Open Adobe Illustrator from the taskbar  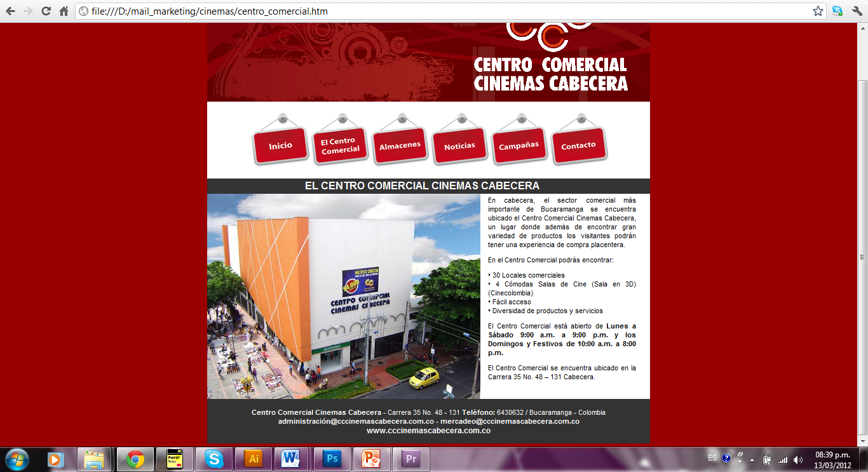click(x=254, y=459)
